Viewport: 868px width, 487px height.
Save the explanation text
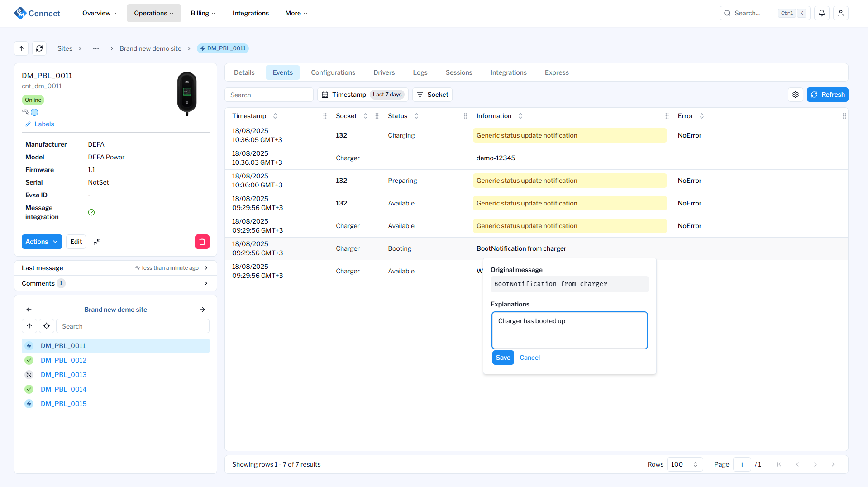503,358
